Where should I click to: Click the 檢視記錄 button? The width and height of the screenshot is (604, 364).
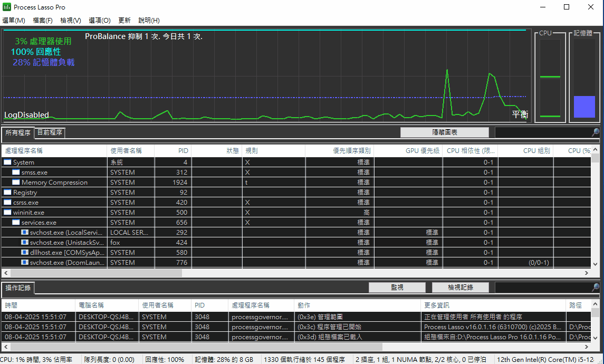461,288
